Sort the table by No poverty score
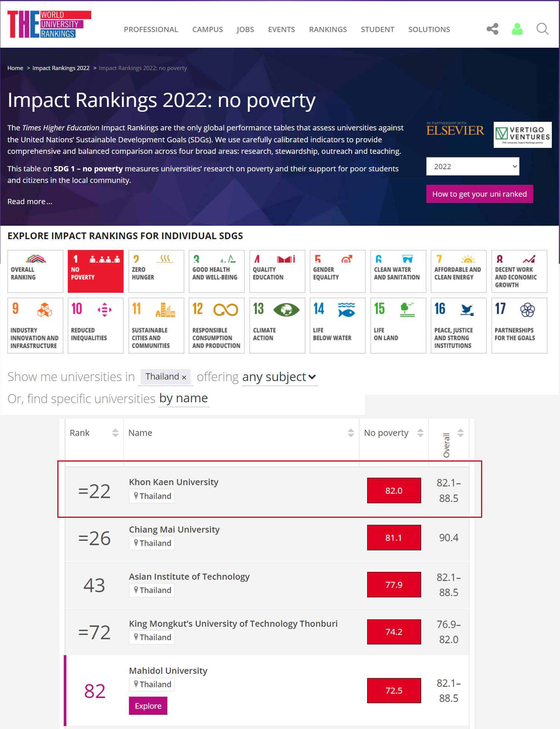Screen dimensions: 560x729 (420, 433)
